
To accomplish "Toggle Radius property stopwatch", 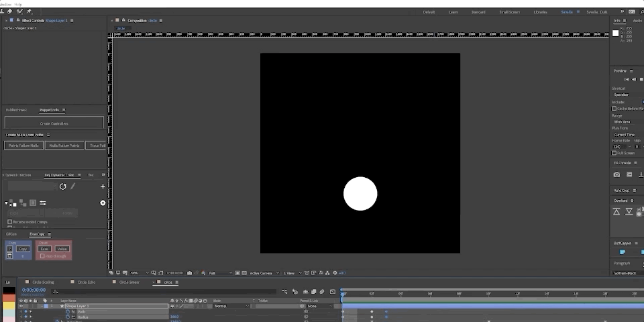I will pos(68,317).
